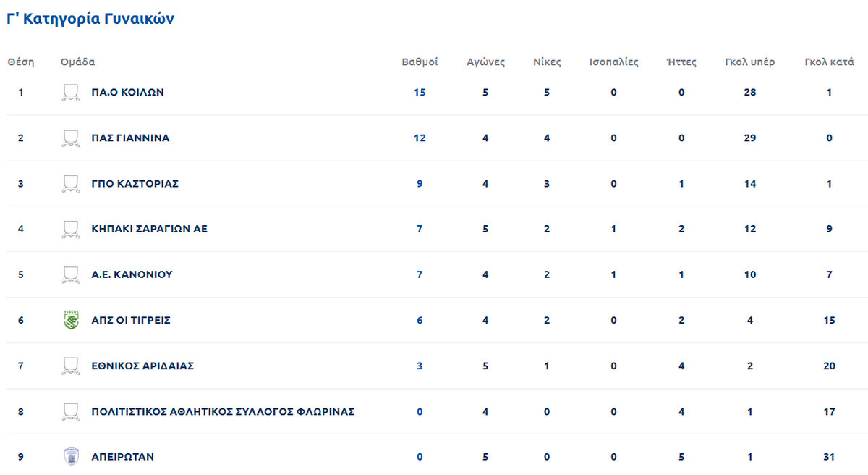The height and width of the screenshot is (475, 868).
Task: Click the ΚΗΠΑΚΙ ΣΑΡΑΓΙΩΝ ΑΕ crest icon
Action: click(x=70, y=230)
